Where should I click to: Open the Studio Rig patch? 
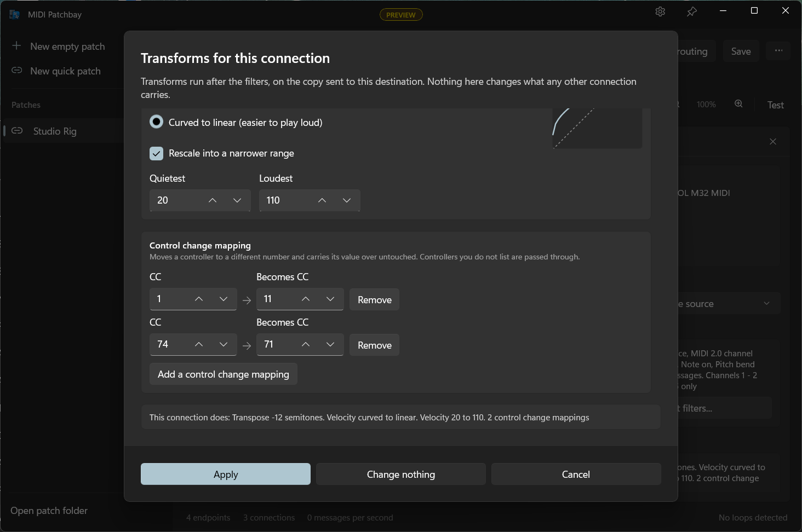62,131
